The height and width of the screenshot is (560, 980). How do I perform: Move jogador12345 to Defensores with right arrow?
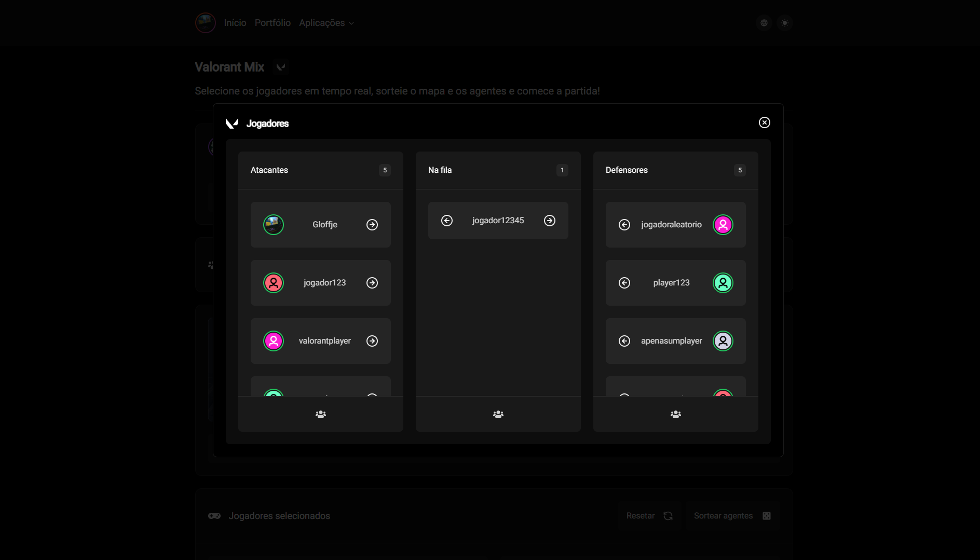(550, 221)
